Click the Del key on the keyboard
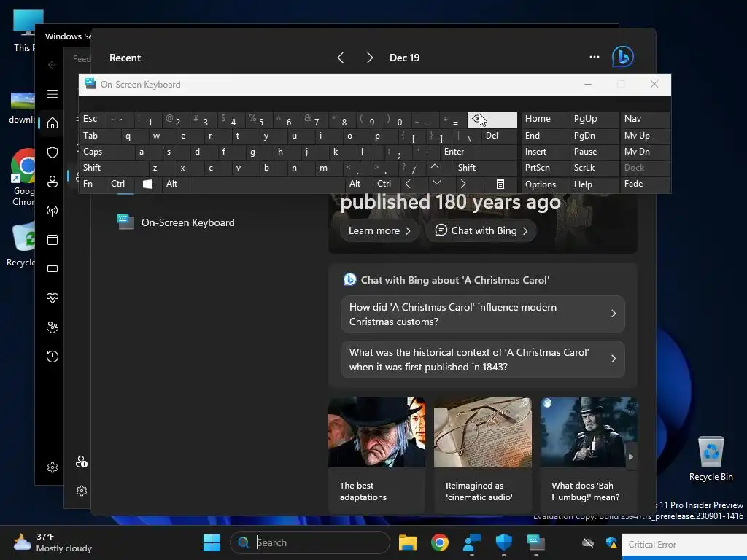This screenshot has height=560, width=747. coord(499,136)
